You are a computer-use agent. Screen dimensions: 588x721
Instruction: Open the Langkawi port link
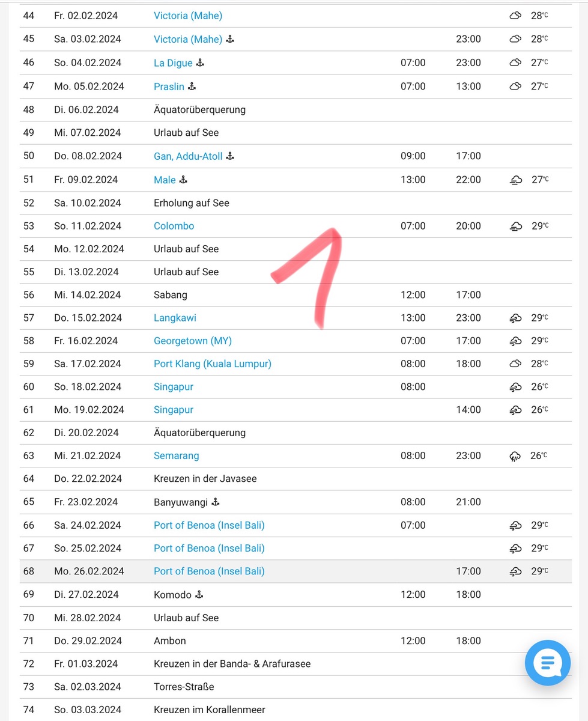tap(175, 318)
